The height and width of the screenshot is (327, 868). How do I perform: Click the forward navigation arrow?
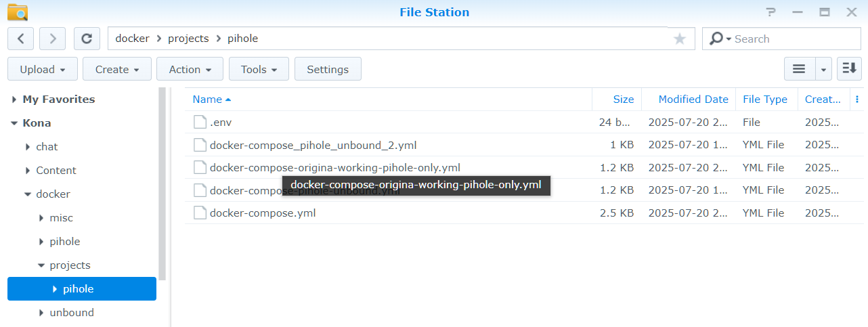coord(53,39)
